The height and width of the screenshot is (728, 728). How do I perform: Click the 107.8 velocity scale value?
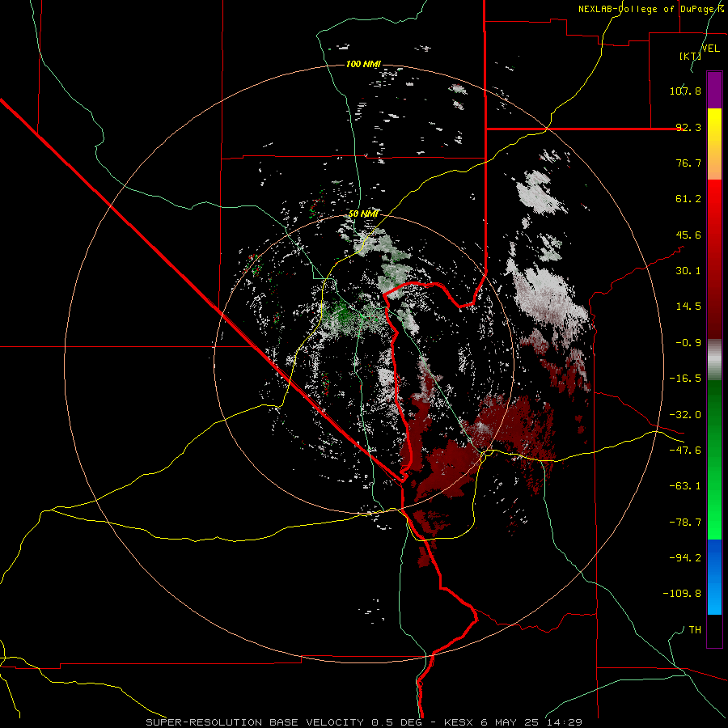tap(685, 91)
